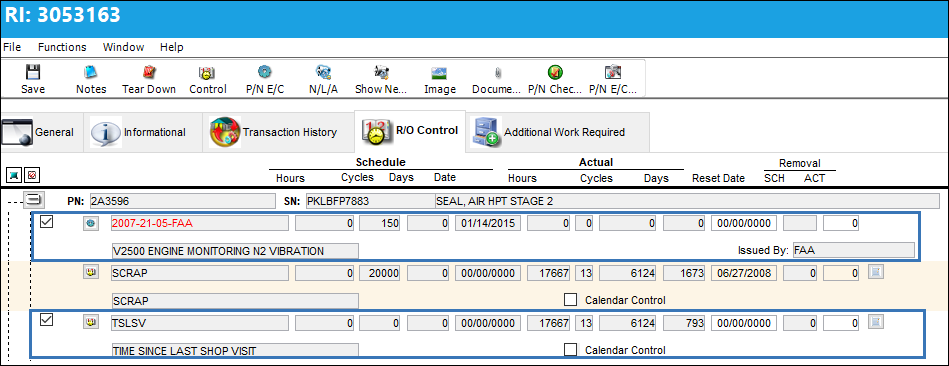Click the last P/N E/C... toolbar icon

613,73
